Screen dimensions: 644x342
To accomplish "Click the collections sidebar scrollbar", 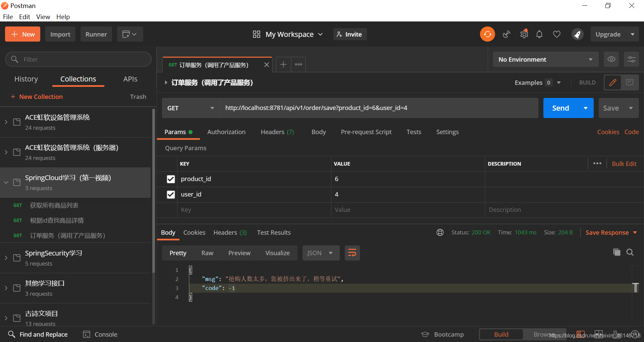I will 154,190.
